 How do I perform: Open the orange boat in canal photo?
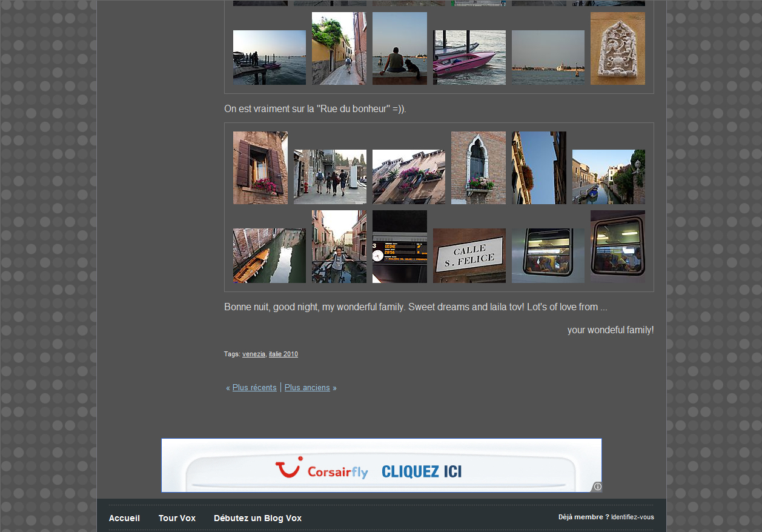click(270, 256)
